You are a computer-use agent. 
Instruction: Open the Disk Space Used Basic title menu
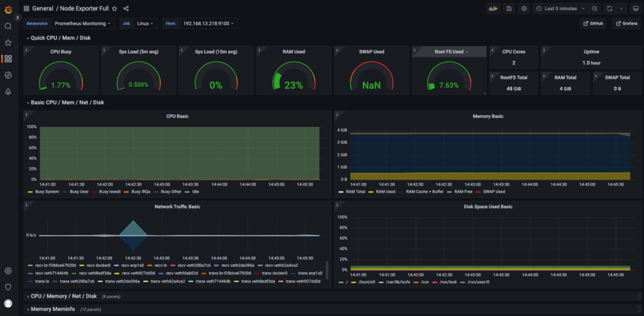pos(488,206)
